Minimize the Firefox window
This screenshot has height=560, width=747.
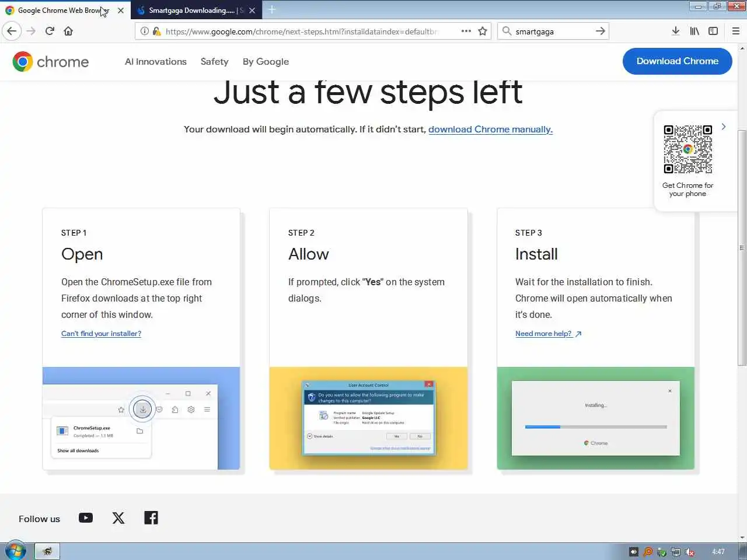(697, 6)
